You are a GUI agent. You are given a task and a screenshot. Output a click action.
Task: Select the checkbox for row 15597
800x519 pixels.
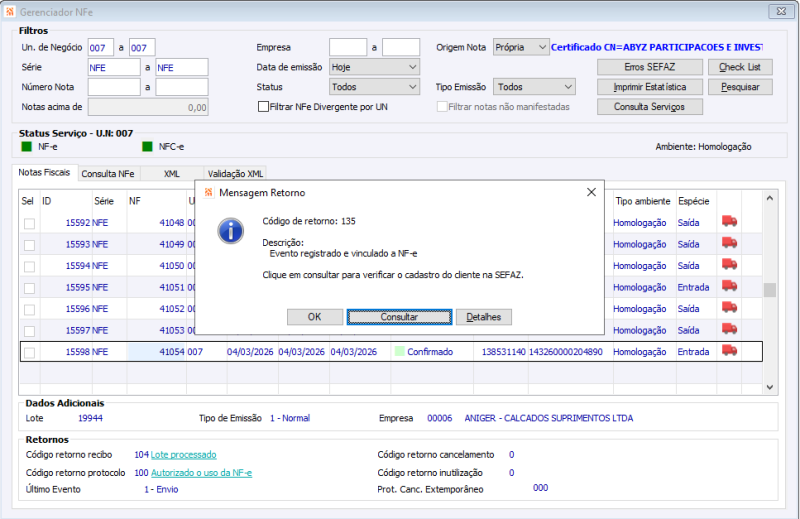[x=30, y=331]
